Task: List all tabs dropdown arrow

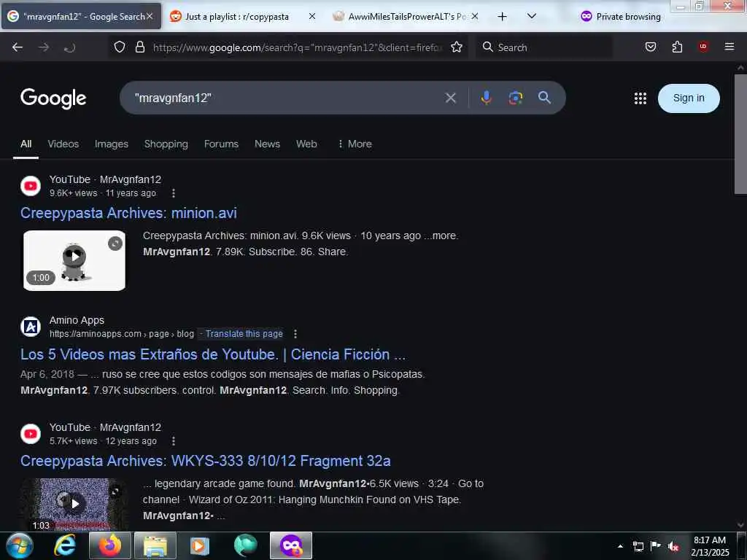Action: coord(532,16)
